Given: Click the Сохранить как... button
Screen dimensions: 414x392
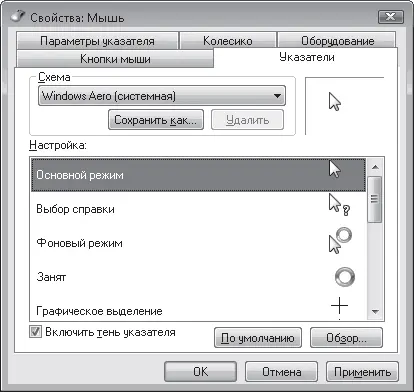Looking at the screenshot, I should 156,120.
